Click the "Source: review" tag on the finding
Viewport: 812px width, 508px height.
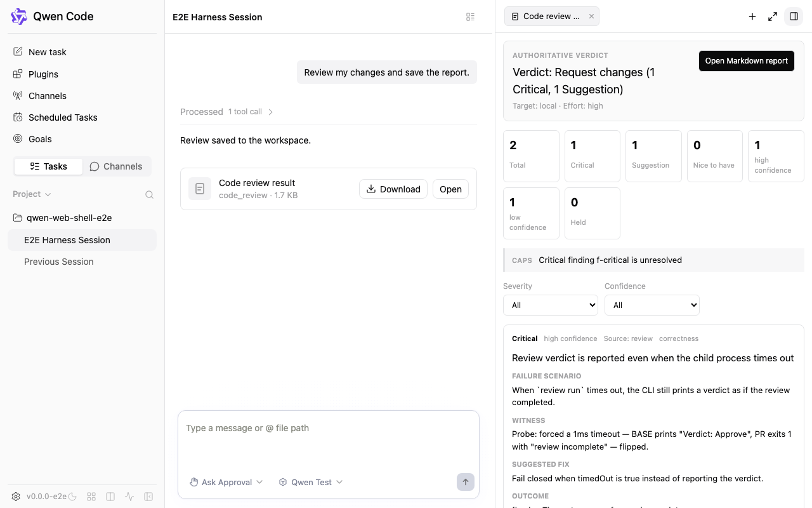628,338
